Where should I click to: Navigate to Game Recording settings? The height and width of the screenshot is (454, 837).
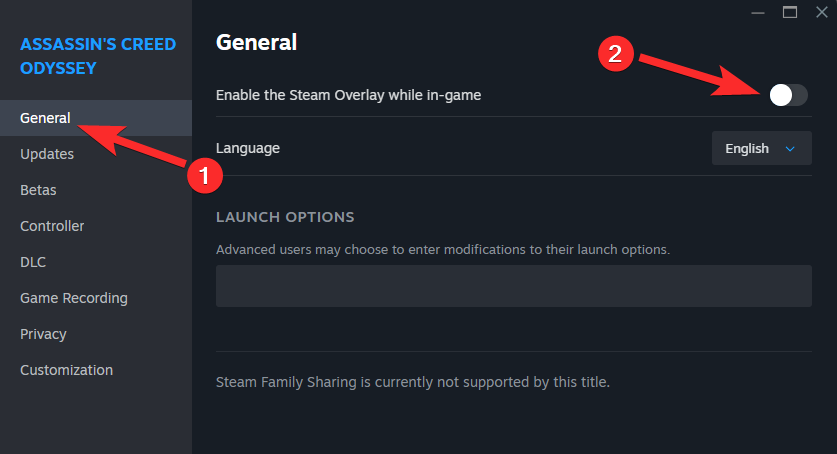point(74,298)
